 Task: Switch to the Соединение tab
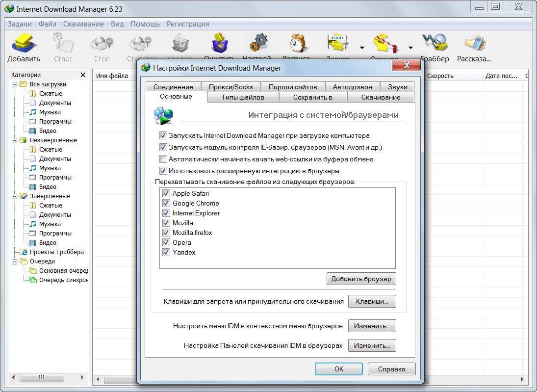[x=173, y=87]
